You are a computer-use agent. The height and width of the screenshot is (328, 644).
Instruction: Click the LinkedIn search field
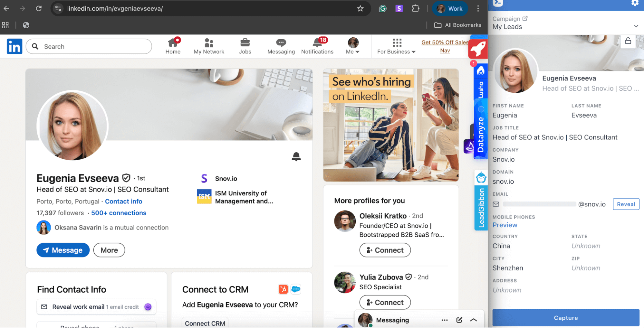93,47
